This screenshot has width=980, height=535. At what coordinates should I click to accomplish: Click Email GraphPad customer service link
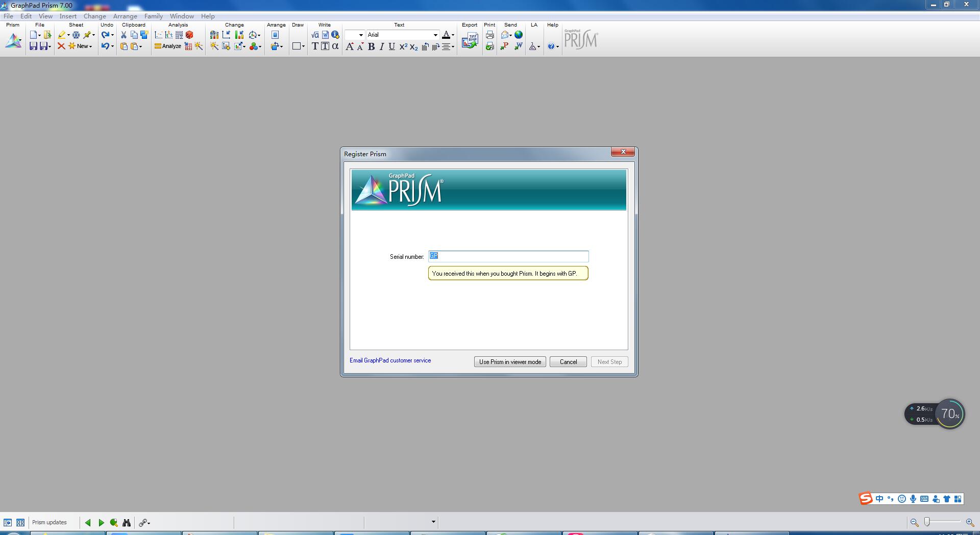(x=390, y=360)
